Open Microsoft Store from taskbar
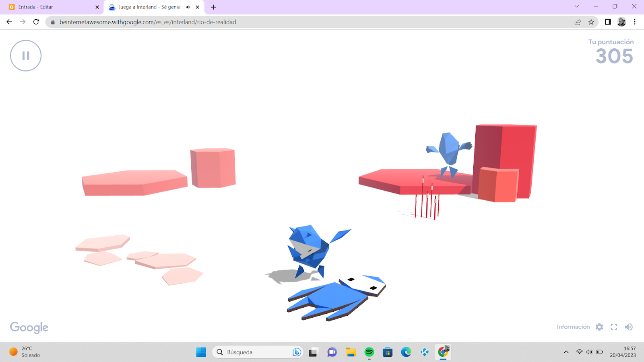The height and width of the screenshot is (362, 644). (x=388, y=352)
